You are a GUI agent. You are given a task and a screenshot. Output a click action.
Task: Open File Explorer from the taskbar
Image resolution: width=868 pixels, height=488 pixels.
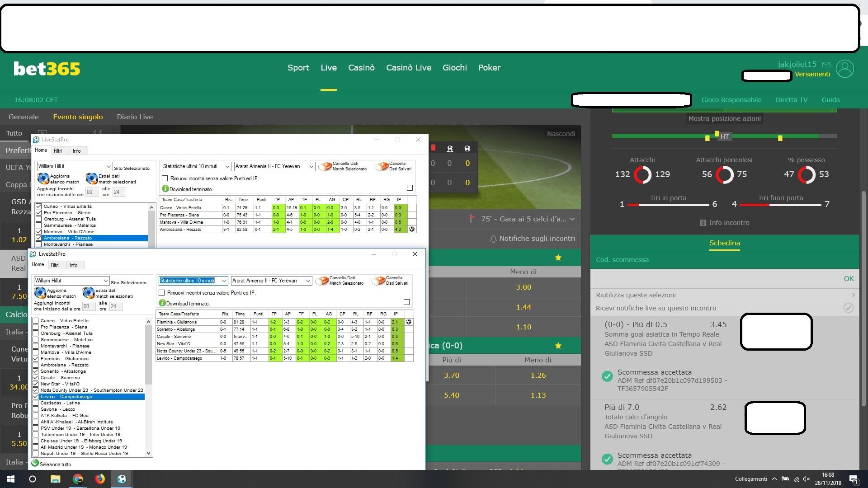[55, 479]
